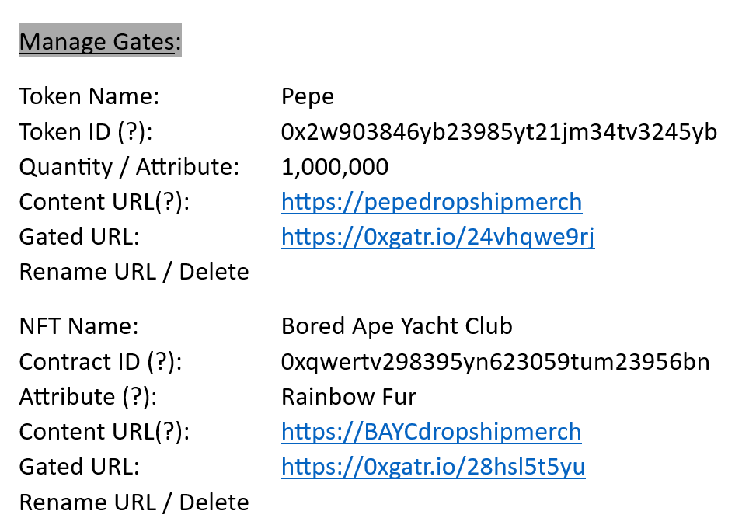Select the BAYC contract ID hash
756x532 pixels.
[495, 362]
